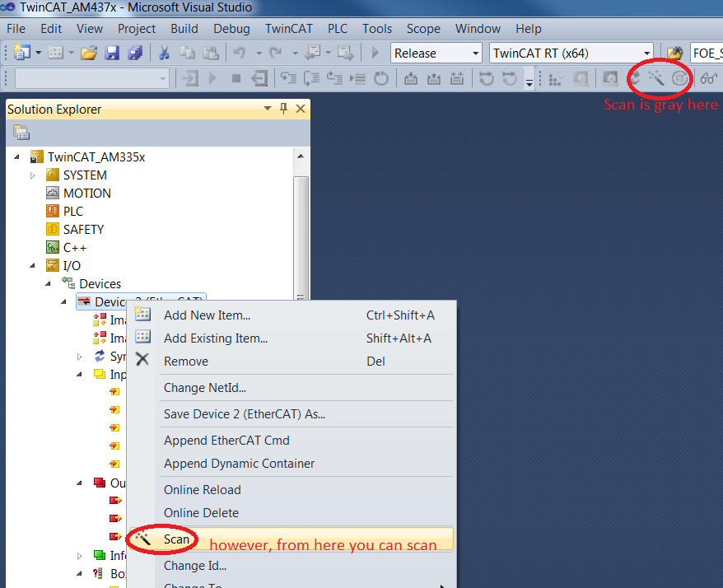Open the Debug menu
Image resolution: width=723 pixels, height=588 pixels.
tap(231, 29)
